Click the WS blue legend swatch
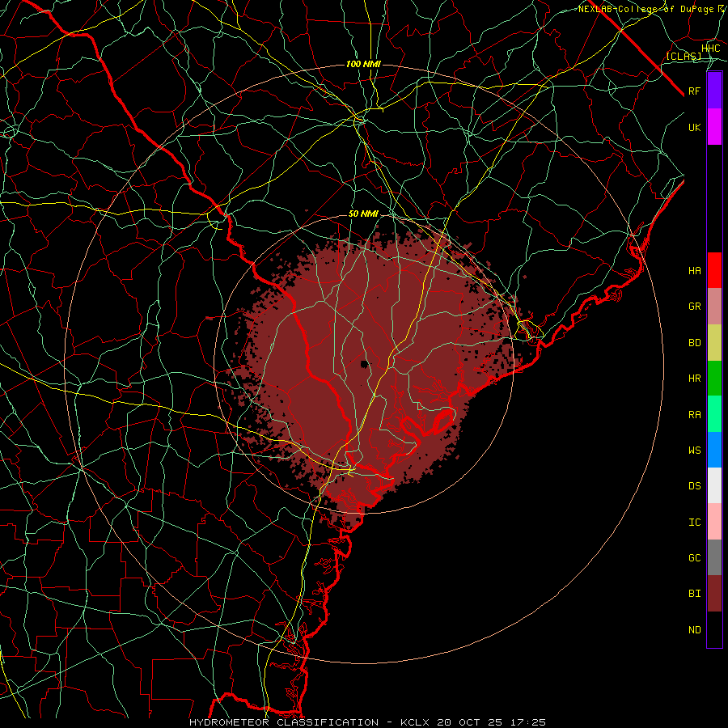 (x=714, y=450)
